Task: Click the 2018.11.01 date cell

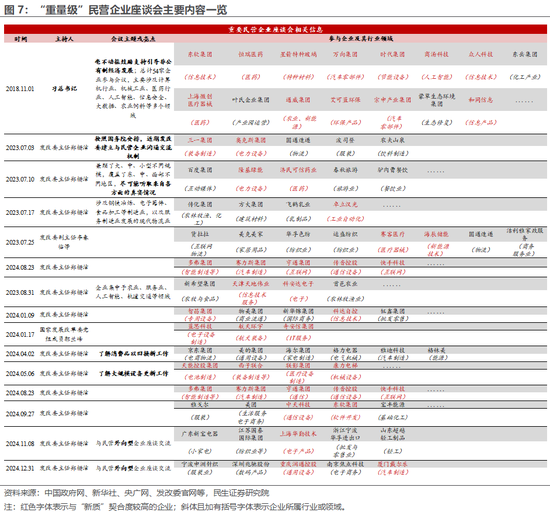Action: 20,89
